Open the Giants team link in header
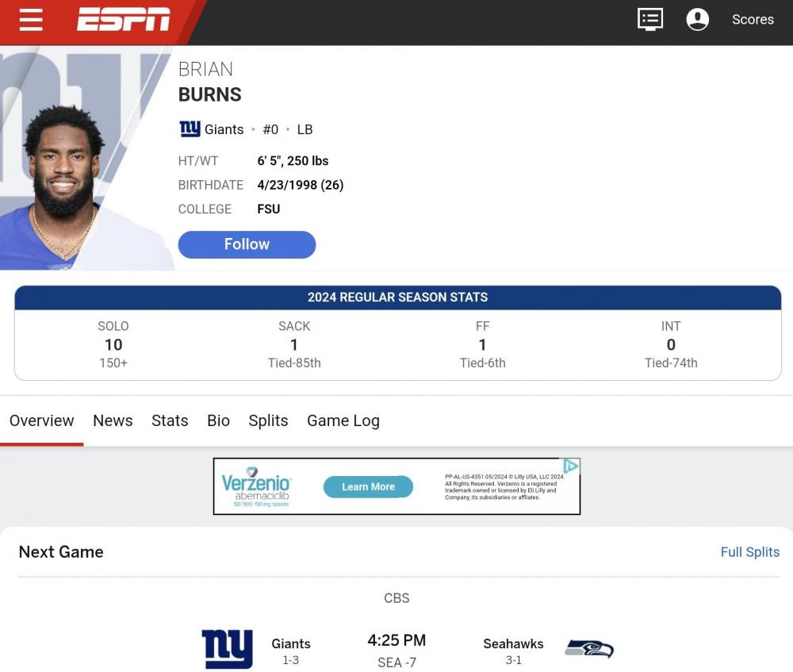Viewport: 793px width, 672px height. coord(224,129)
